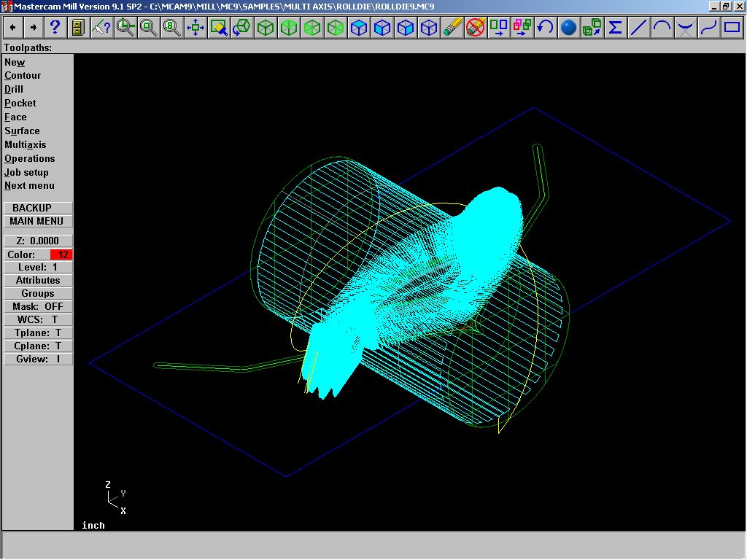The image size is (747, 560).
Task: Repaint the screen with the paintbrush icon
Action: point(219,28)
